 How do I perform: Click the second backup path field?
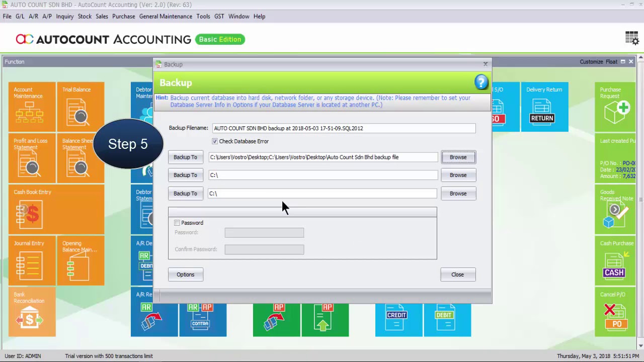[x=323, y=175]
